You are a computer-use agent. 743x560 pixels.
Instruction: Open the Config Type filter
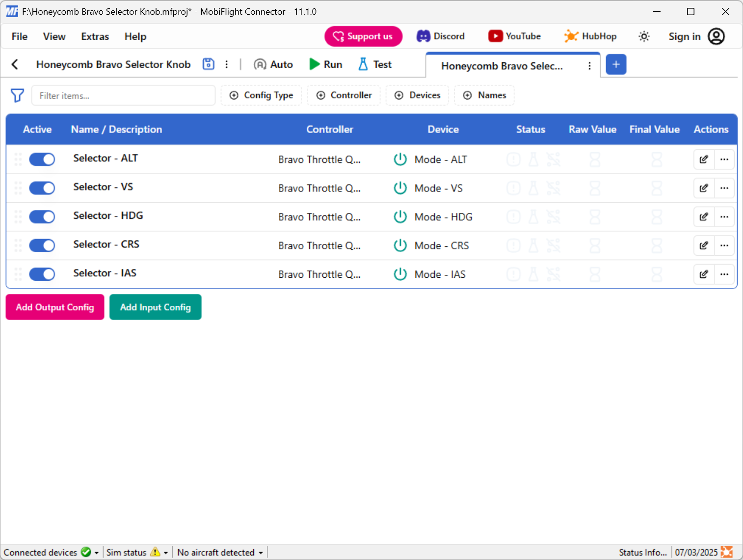point(261,95)
